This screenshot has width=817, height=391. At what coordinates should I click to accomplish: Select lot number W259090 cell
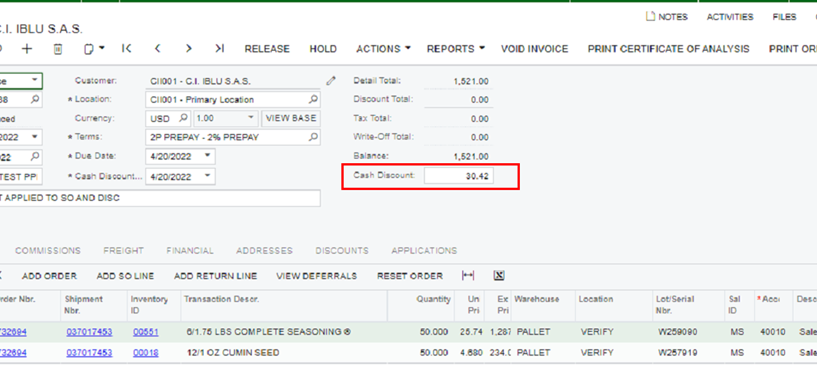pyautogui.click(x=689, y=332)
